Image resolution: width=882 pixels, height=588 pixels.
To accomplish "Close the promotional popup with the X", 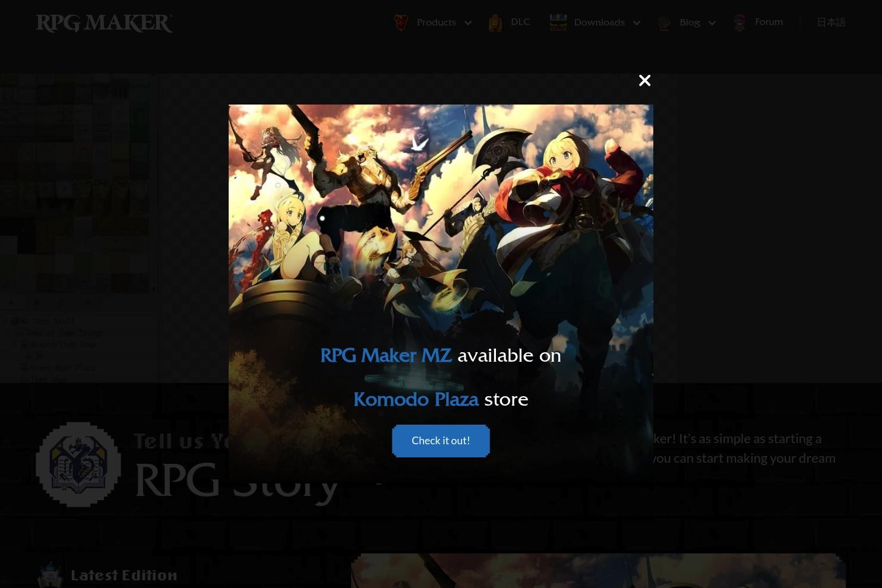I will (644, 80).
